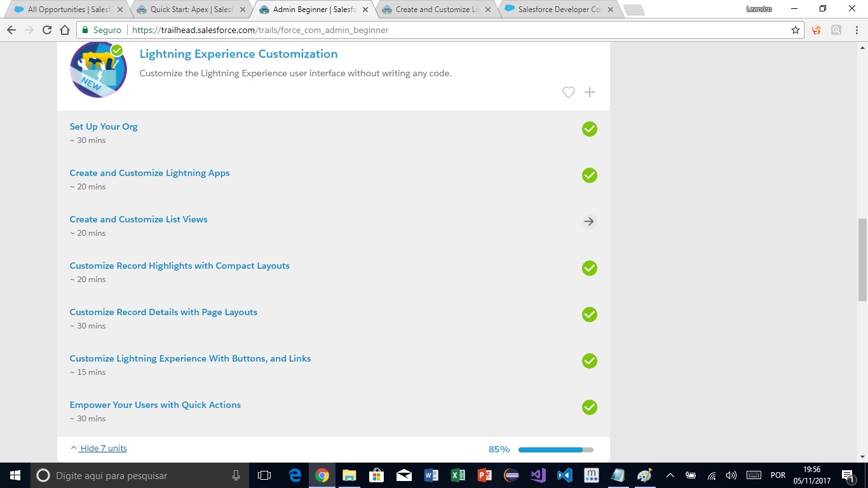Image resolution: width=868 pixels, height=488 pixels.
Task: Click the checkmark for Compact Layouts unit
Action: pos(590,268)
